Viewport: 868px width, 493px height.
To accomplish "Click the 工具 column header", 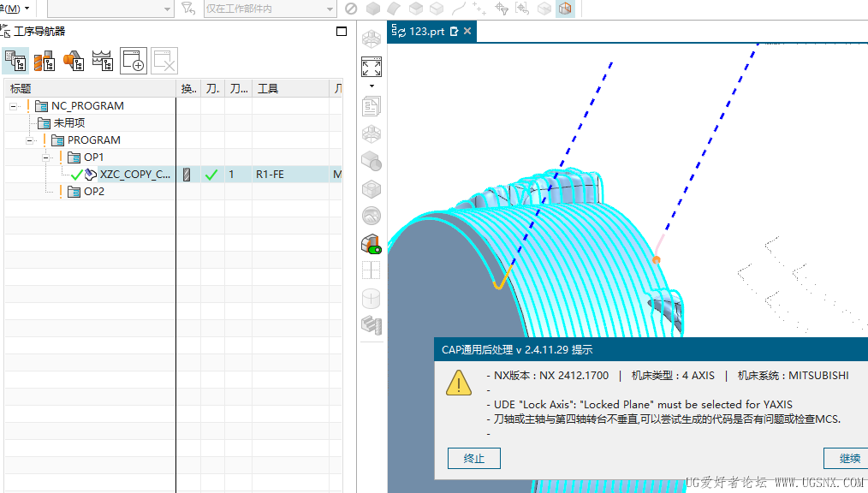I will [x=268, y=88].
